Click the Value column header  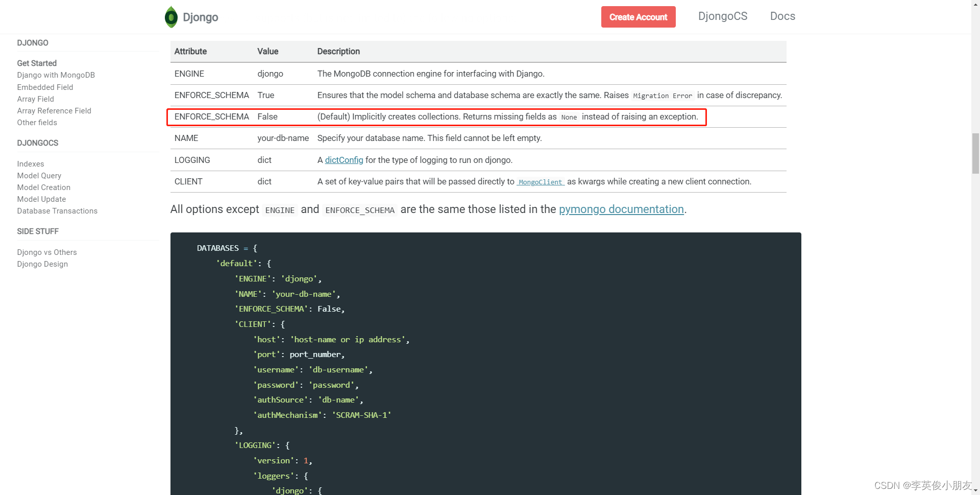[x=268, y=51]
